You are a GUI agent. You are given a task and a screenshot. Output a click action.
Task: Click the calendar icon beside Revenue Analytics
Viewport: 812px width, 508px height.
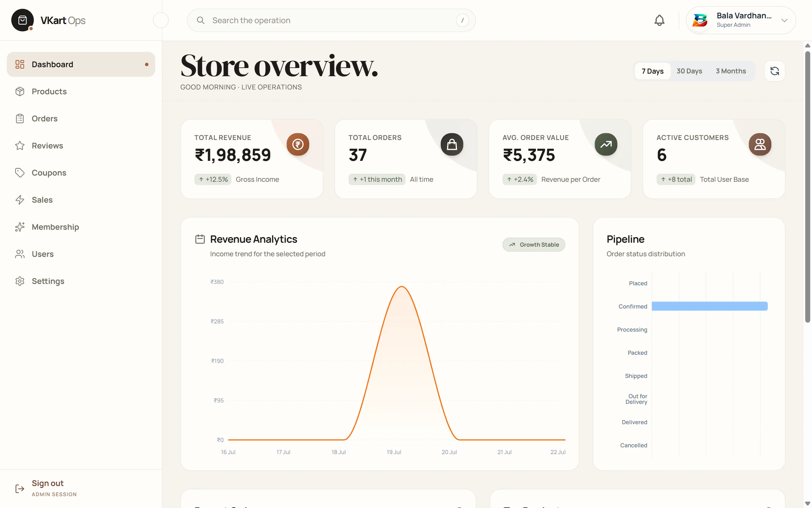point(200,239)
